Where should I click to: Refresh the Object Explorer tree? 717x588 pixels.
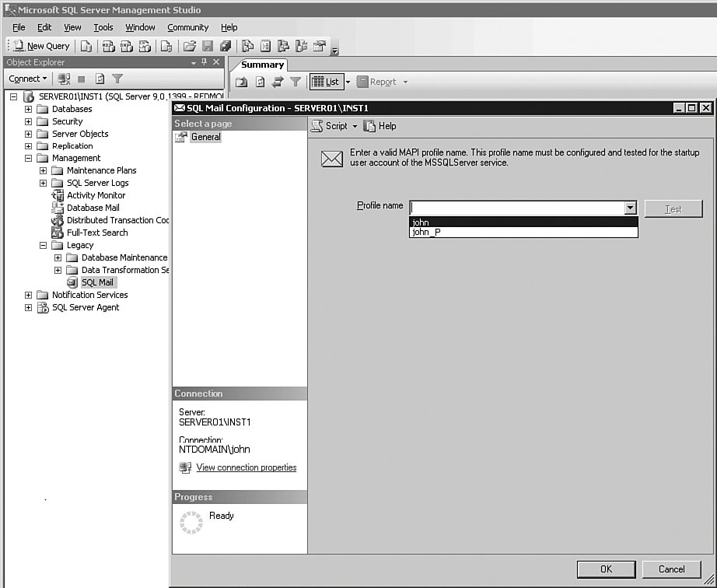point(100,79)
